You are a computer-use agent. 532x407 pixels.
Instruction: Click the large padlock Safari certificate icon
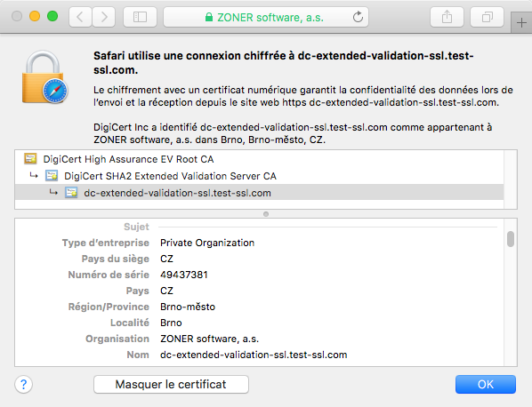click(44, 77)
